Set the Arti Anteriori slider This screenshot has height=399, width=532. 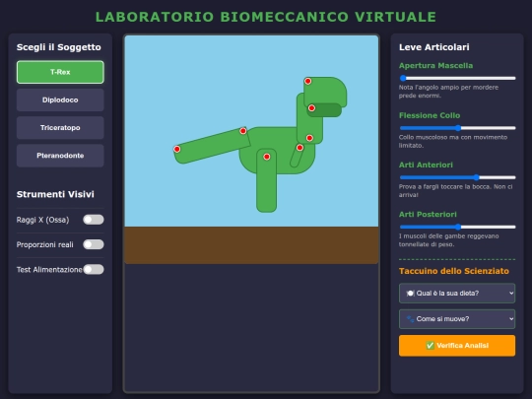(457, 177)
